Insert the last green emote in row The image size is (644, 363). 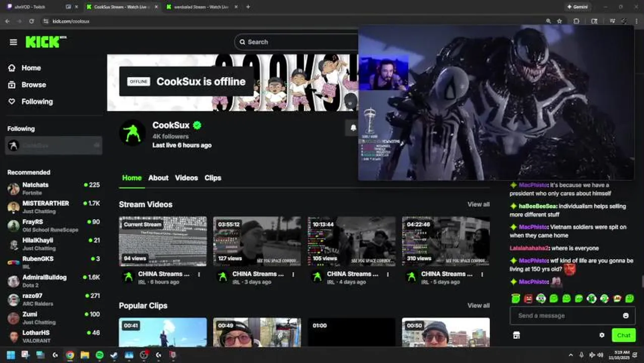pos(629,298)
